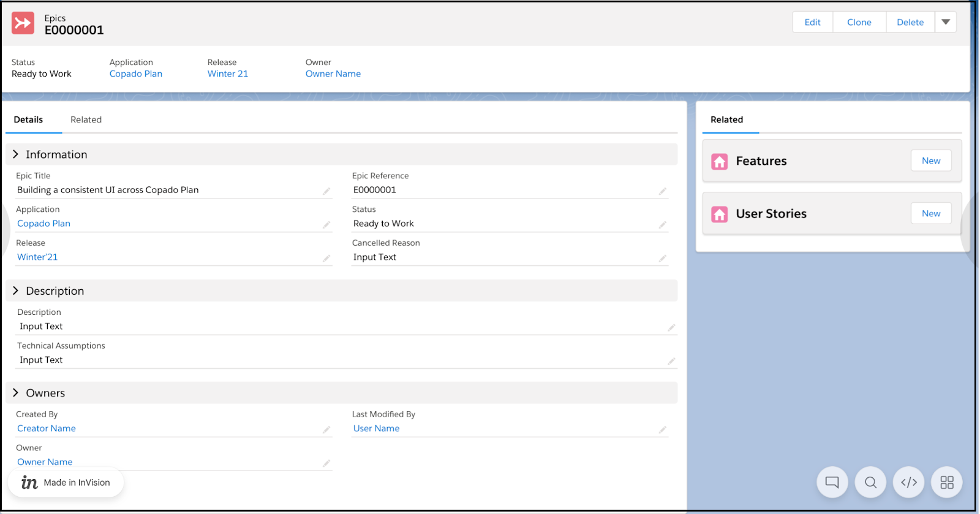Open the magnifier search icon
The width and height of the screenshot is (980, 514).
(x=870, y=482)
